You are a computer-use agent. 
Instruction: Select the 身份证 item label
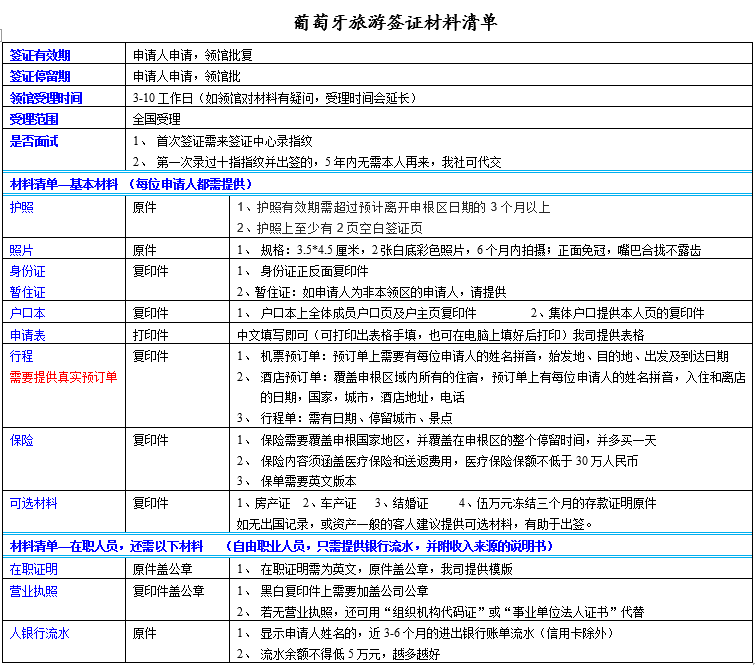point(27,271)
